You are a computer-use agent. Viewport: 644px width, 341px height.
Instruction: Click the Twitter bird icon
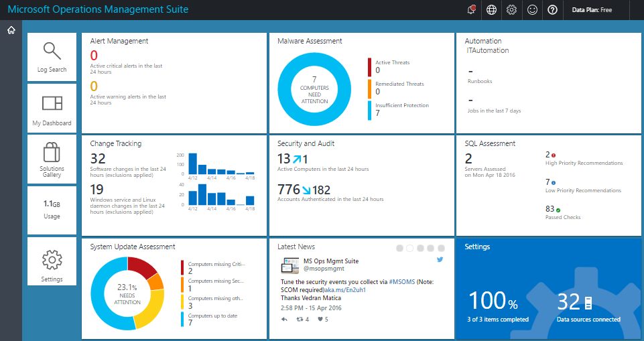[x=440, y=259]
